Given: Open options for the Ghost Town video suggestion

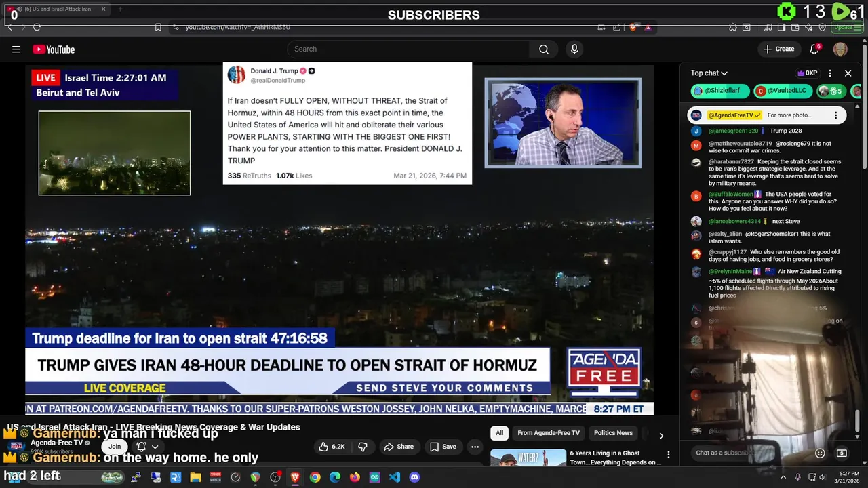Looking at the screenshot, I should [668, 455].
